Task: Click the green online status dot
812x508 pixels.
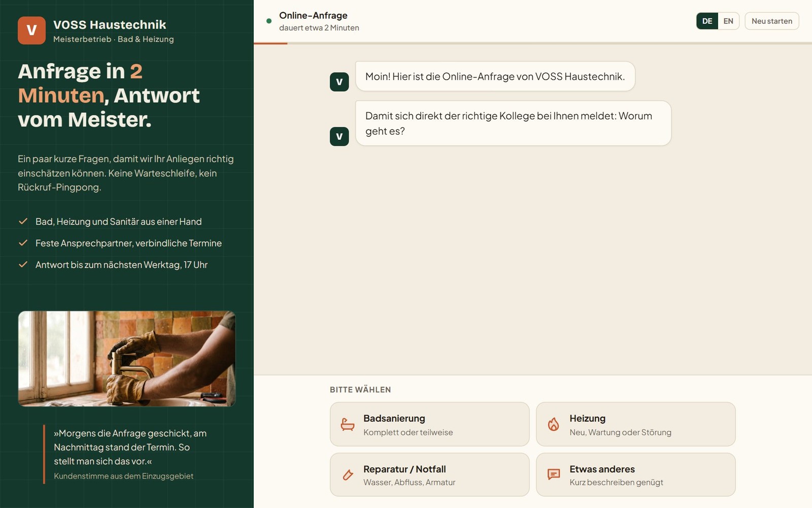Action: [269, 21]
